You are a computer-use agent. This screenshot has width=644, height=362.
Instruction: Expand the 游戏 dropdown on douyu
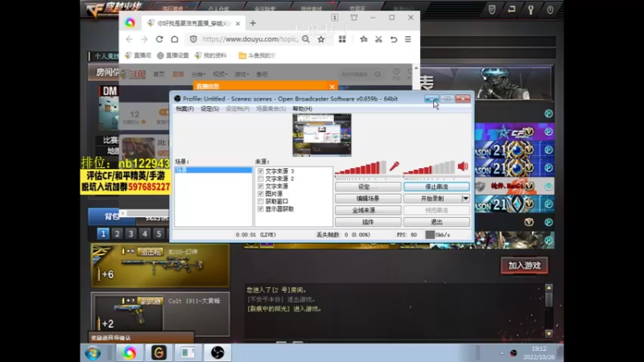pyautogui.click(x=241, y=74)
